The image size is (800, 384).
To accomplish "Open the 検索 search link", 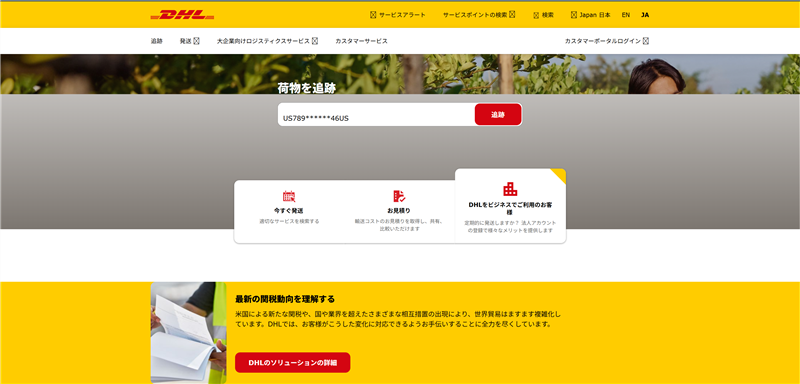I will click(x=547, y=15).
